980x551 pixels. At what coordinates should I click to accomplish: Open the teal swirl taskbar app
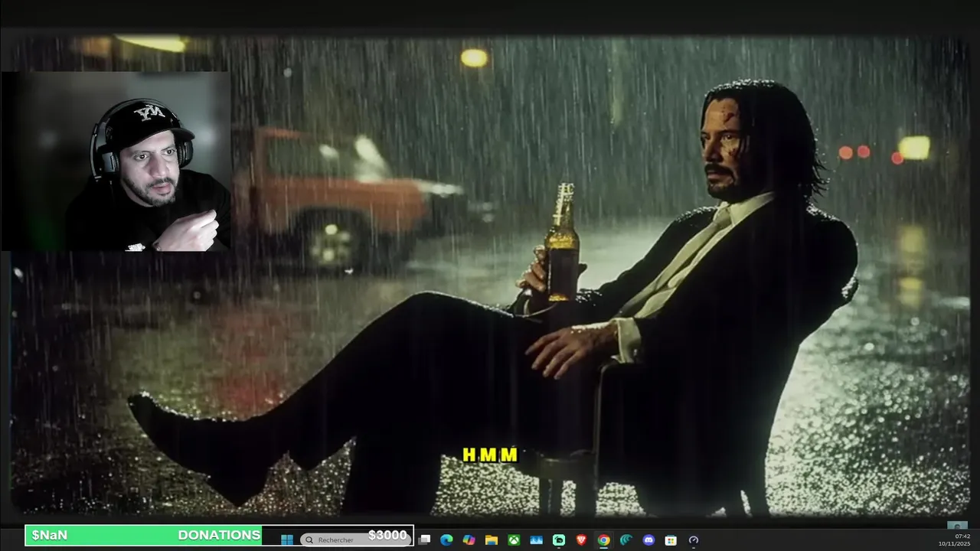(x=626, y=540)
